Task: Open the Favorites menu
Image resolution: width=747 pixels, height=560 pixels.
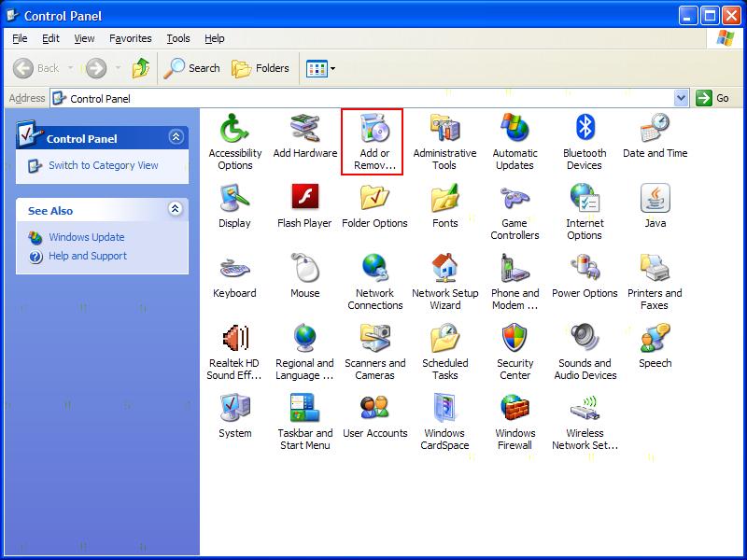Action: click(x=130, y=38)
